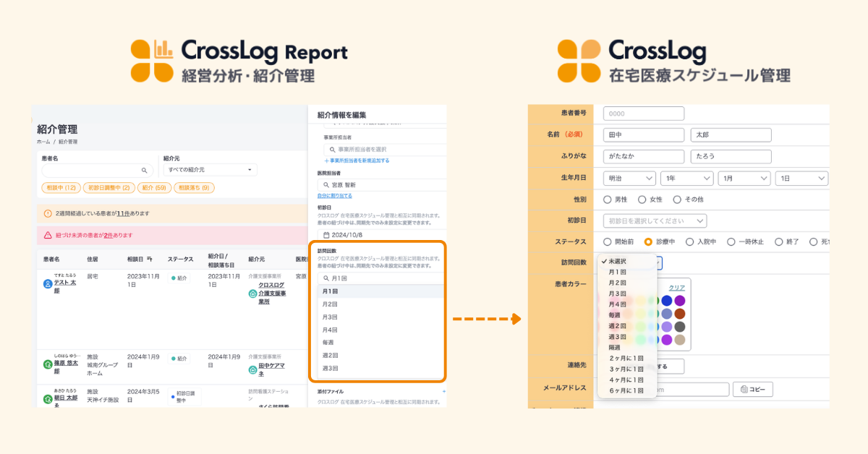Click the 自分に割り当てる link
The width and height of the screenshot is (868, 454).
(335, 196)
